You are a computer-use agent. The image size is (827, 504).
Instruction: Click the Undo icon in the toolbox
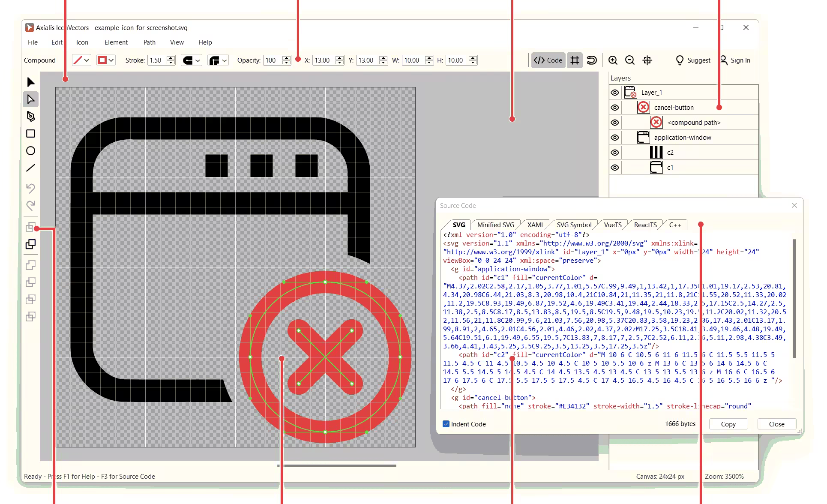30,189
